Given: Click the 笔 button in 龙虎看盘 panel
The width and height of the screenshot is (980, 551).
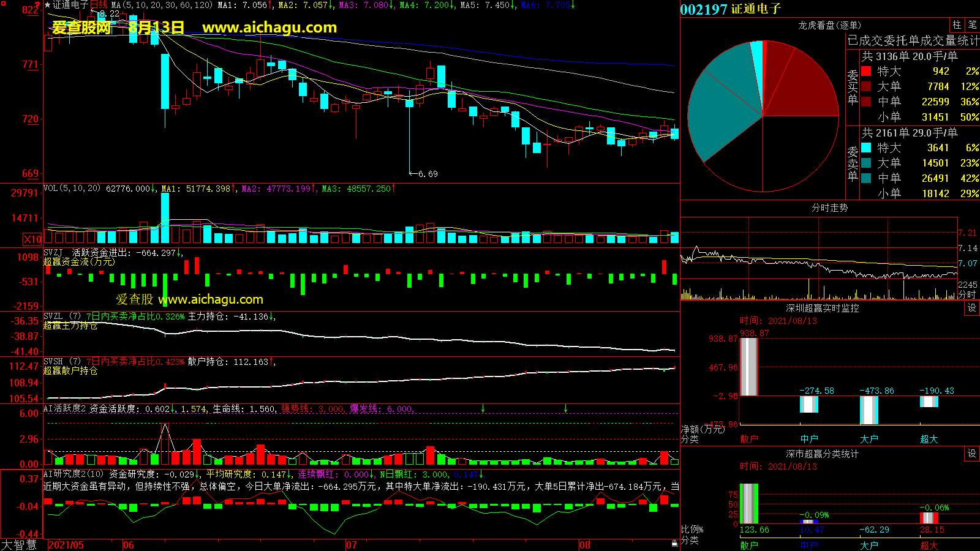Looking at the screenshot, I should point(972,25).
